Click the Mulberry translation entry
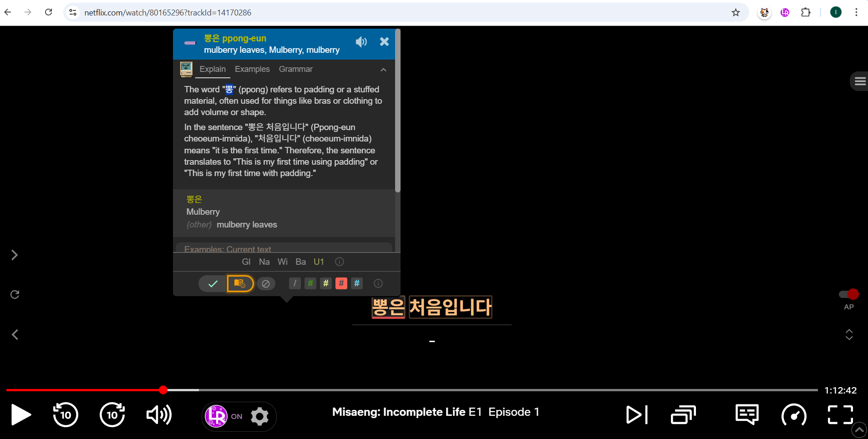868x439 pixels. tap(203, 212)
